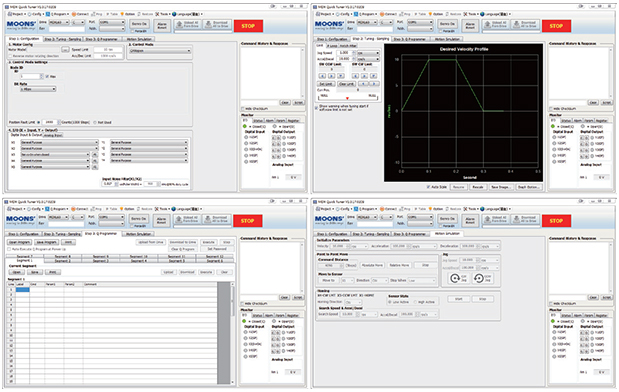Image resolution: width=619 pixels, height=392 pixels.
Task: Click Config icon in Tuning-Sampling window toolbar
Action: (x=338, y=14)
